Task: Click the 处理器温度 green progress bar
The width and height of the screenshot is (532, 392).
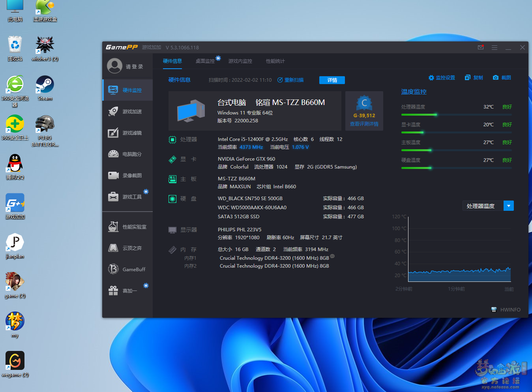Action: [419, 115]
